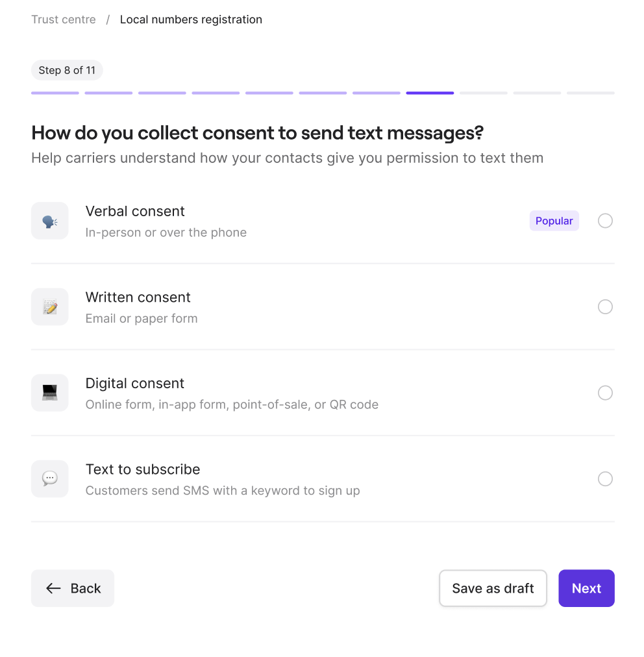Click the text to subscribe speech bubble icon
644x657 pixels.
[50, 478]
